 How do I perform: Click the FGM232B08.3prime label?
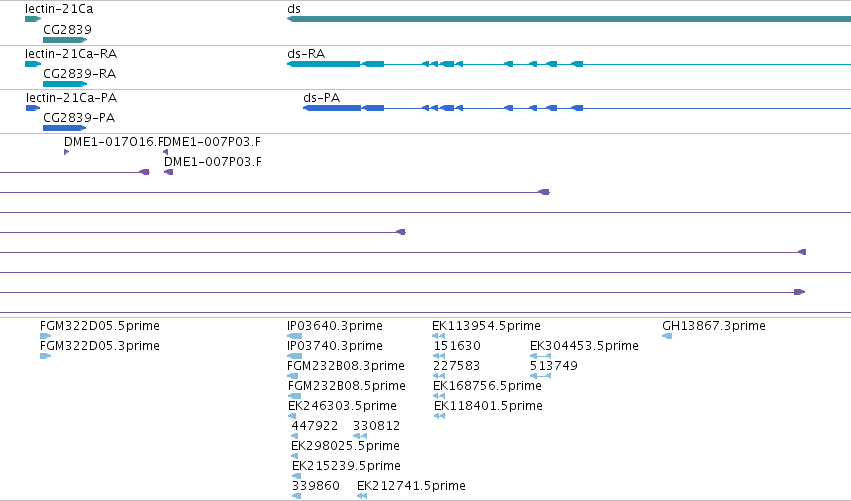coord(346,365)
